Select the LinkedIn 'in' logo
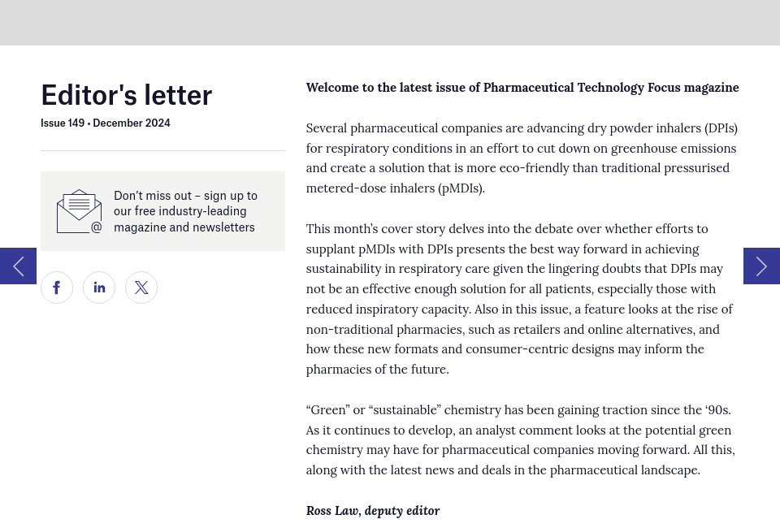This screenshot has width=780, height=532. [99, 288]
